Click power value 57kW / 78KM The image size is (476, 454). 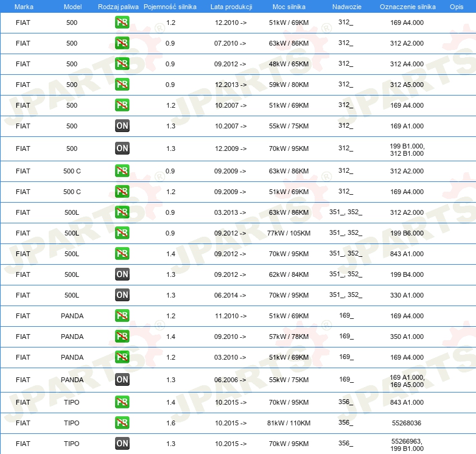pos(289,337)
